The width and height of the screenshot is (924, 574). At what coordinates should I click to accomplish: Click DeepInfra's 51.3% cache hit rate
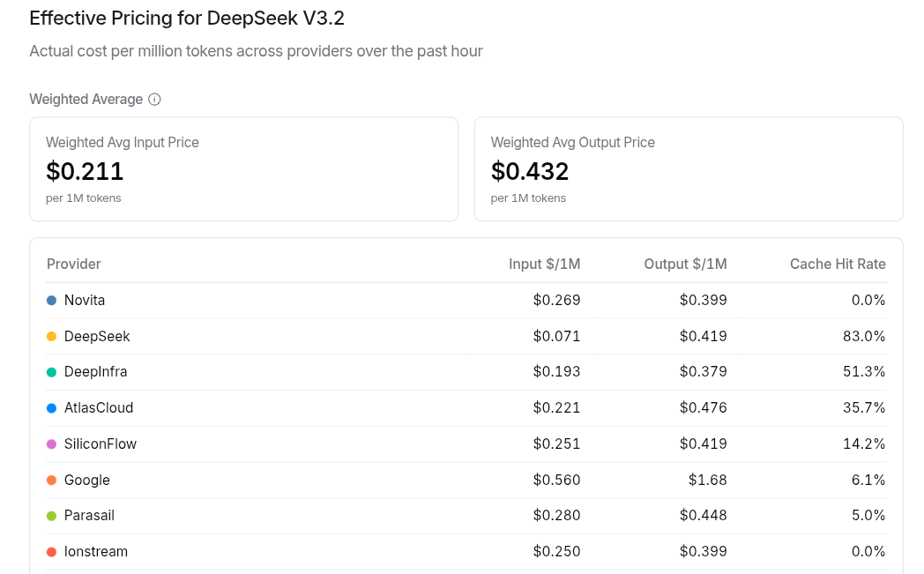coord(864,372)
